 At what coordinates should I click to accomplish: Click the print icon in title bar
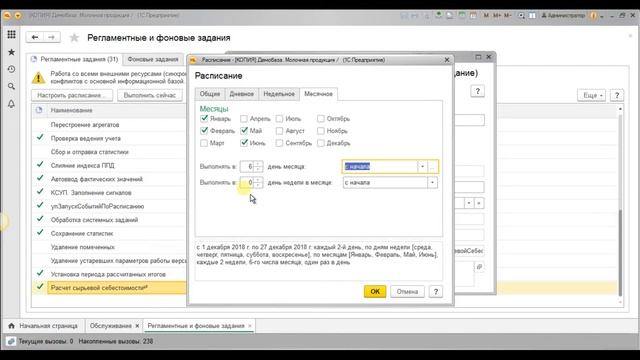415,16
